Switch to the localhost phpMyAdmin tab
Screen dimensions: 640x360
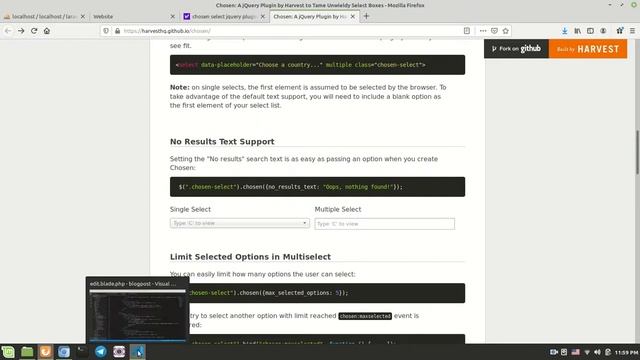point(44,16)
